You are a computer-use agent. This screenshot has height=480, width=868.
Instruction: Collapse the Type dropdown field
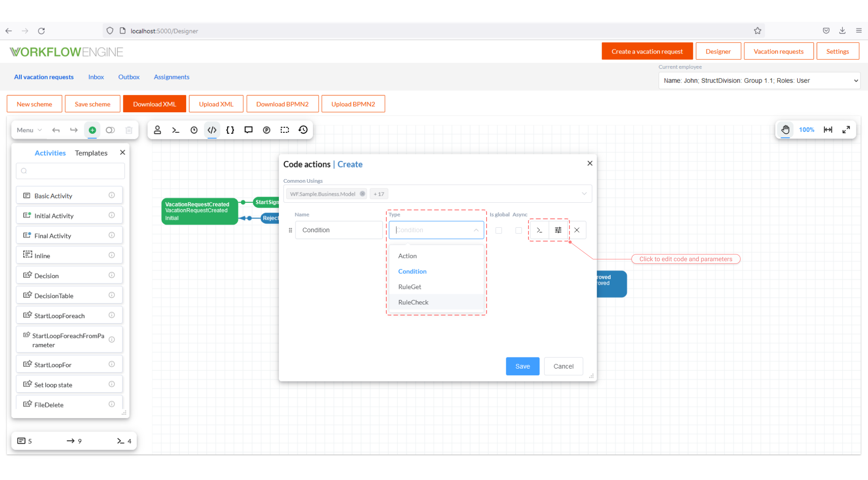coord(476,230)
